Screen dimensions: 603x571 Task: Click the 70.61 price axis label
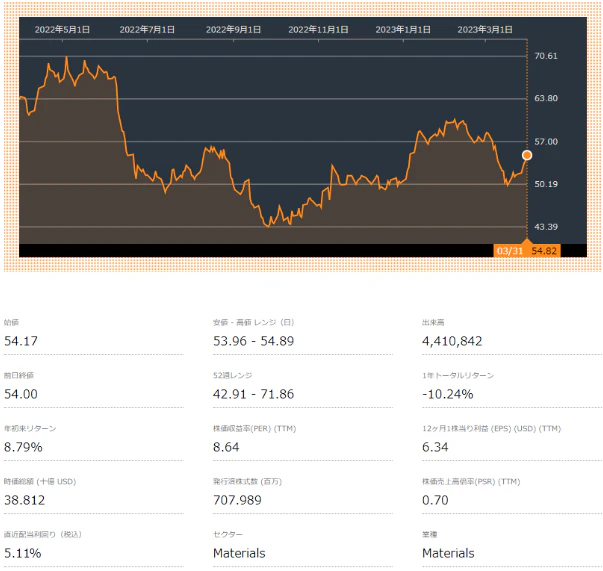pos(545,56)
